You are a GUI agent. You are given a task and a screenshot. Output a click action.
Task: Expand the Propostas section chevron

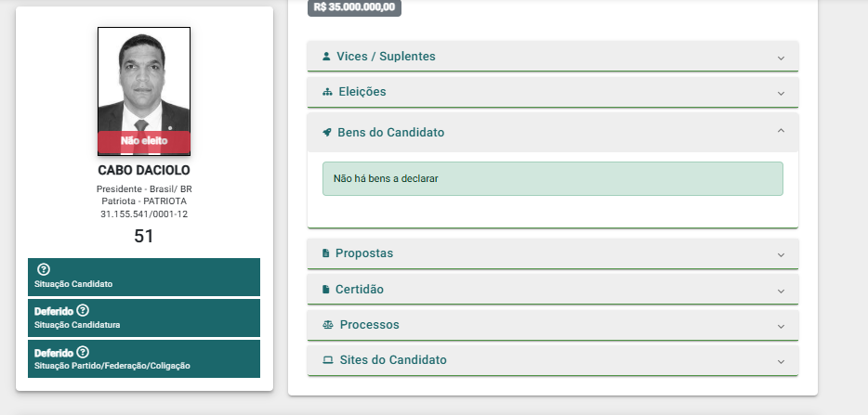click(x=781, y=254)
